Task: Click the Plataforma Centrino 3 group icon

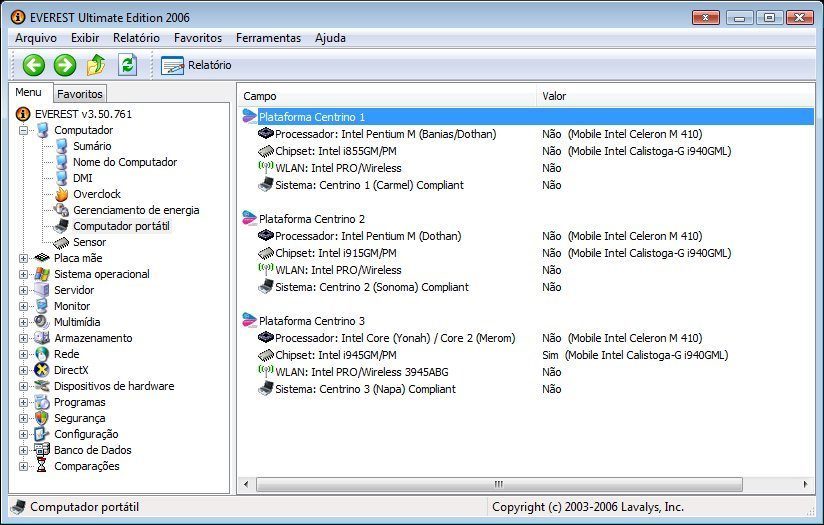Action: [x=249, y=321]
